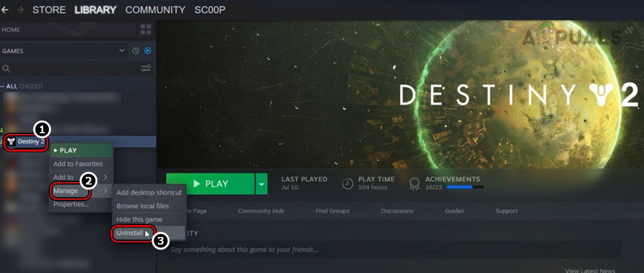Click the achievements badge icon
The image size is (644, 273).
[x=414, y=183]
